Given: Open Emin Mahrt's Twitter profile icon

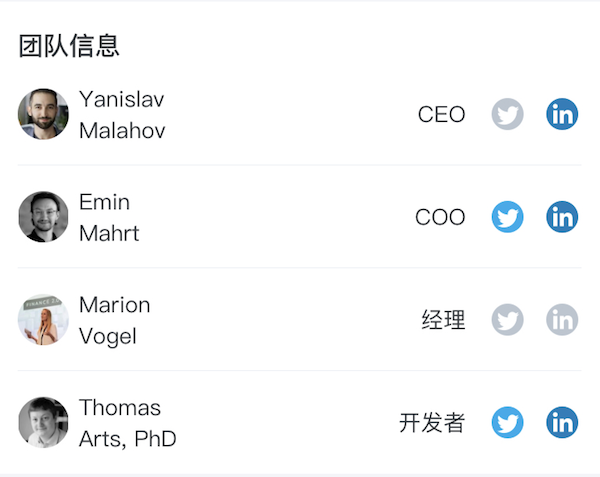Looking at the screenshot, I should (507, 217).
